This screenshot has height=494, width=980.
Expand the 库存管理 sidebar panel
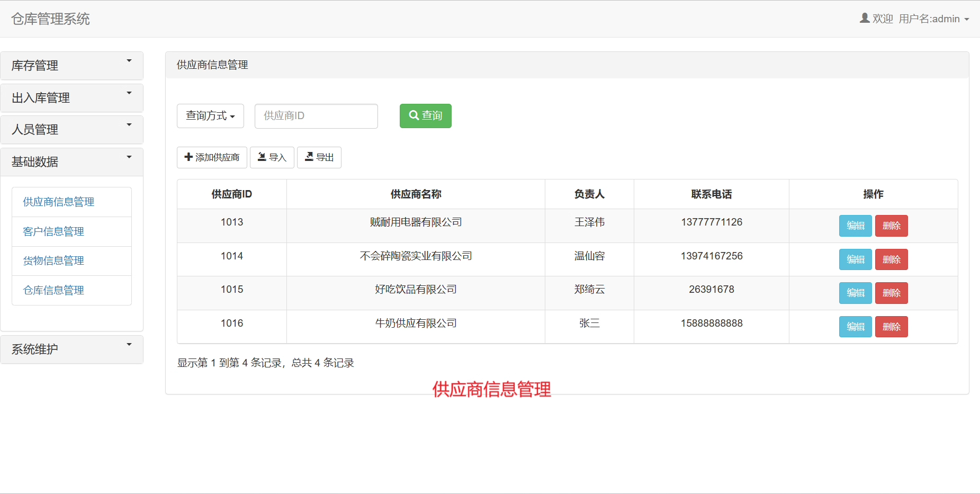72,66
